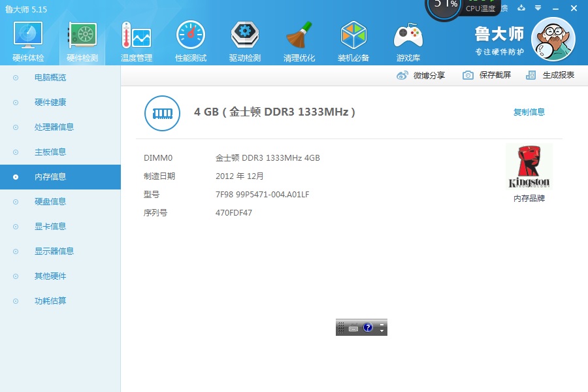Click model 7F98 99P5471-004.A01LF
This screenshot has height=392, width=588.
pos(262,194)
